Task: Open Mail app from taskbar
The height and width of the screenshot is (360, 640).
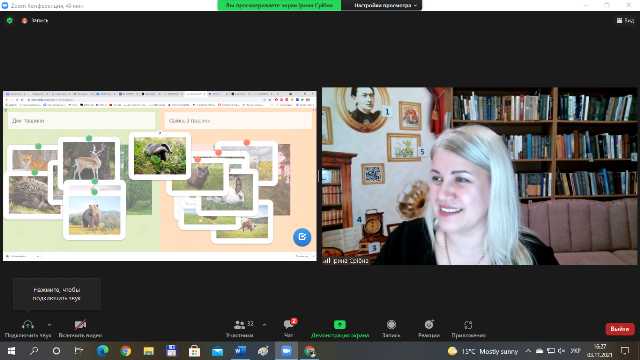Action: point(217,351)
